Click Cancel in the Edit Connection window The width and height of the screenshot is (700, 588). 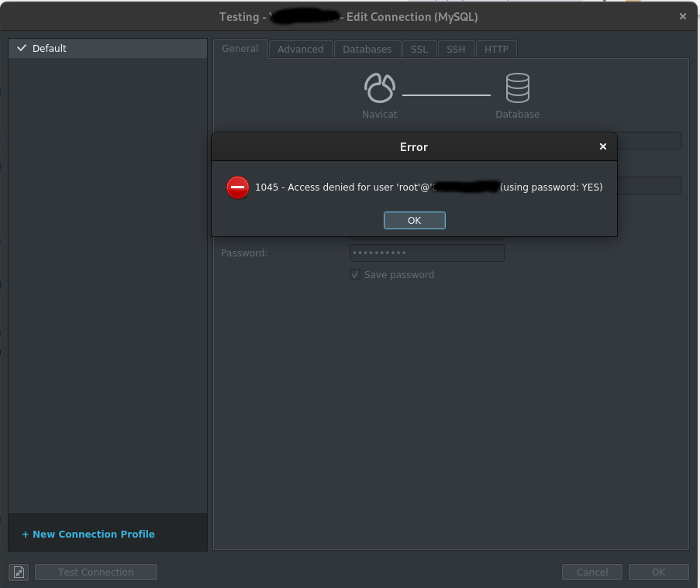[592, 572]
